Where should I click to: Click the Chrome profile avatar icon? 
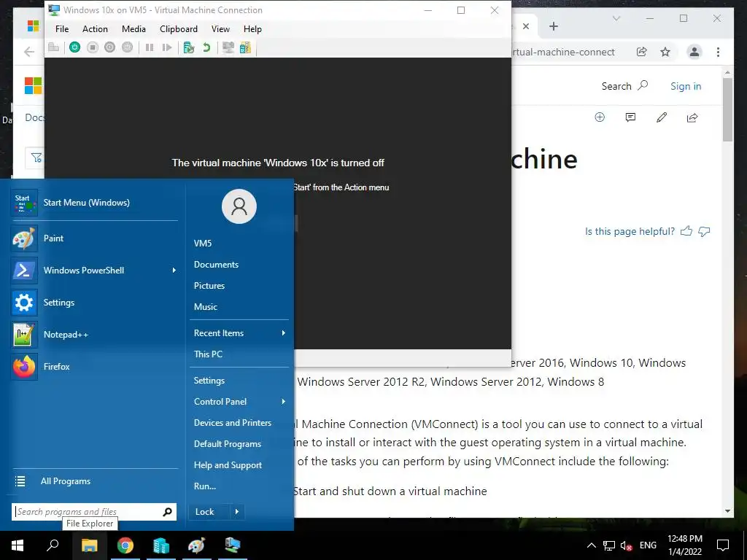coord(694,52)
